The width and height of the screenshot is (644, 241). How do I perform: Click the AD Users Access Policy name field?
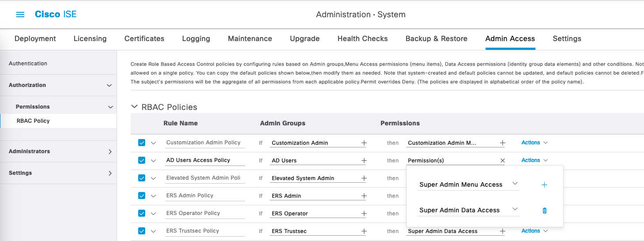coord(204,160)
